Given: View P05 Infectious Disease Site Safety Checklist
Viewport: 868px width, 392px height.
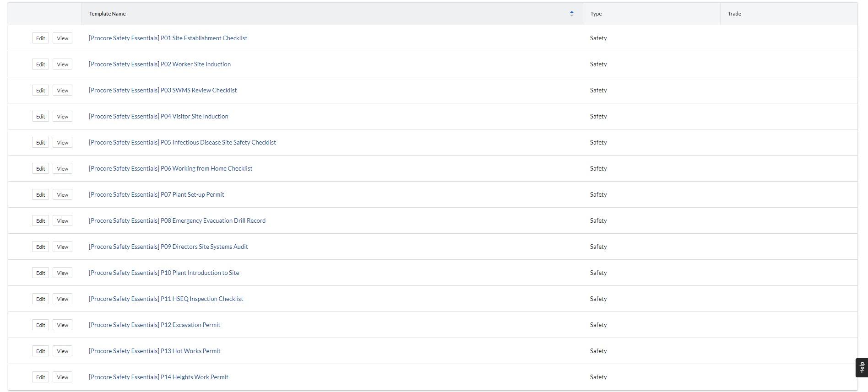Looking at the screenshot, I should click(x=62, y=142).
